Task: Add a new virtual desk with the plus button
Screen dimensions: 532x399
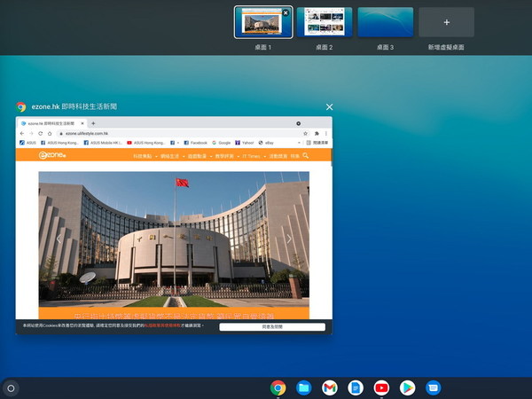Action: pos(447,22)
